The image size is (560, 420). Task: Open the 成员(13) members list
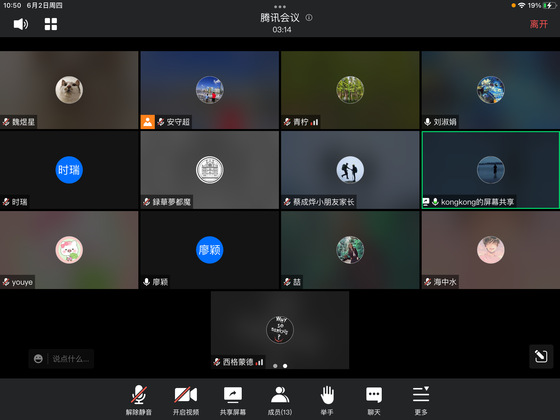tap(280, 400)
